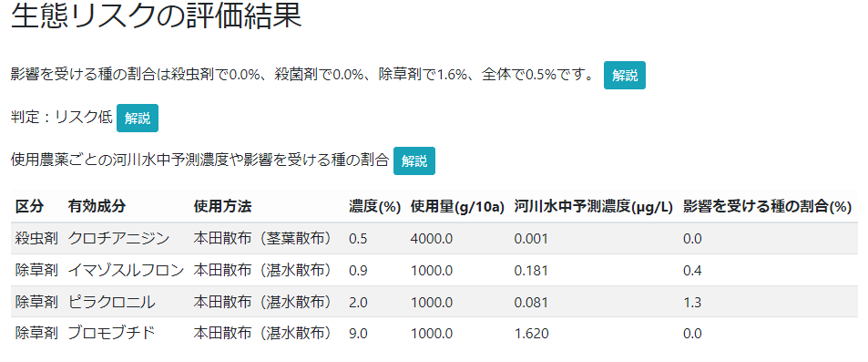Click usage 1000.0 in ブロモブチド row

coord(432,334)
